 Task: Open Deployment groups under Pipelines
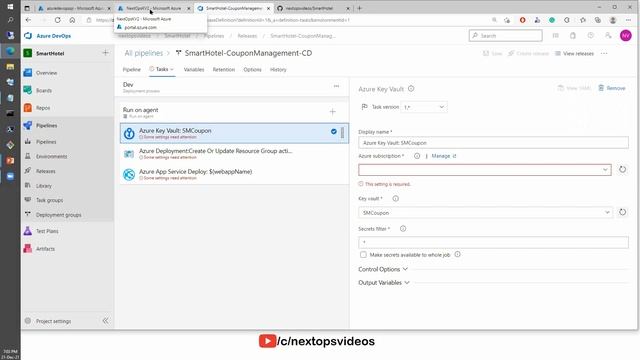point(58,215)
